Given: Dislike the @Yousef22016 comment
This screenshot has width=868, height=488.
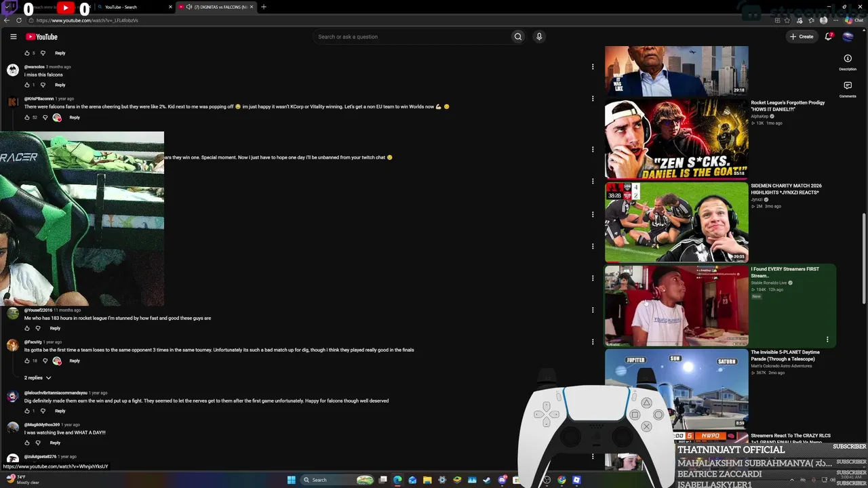Looking at the screenshot, I should coord(39,328).
